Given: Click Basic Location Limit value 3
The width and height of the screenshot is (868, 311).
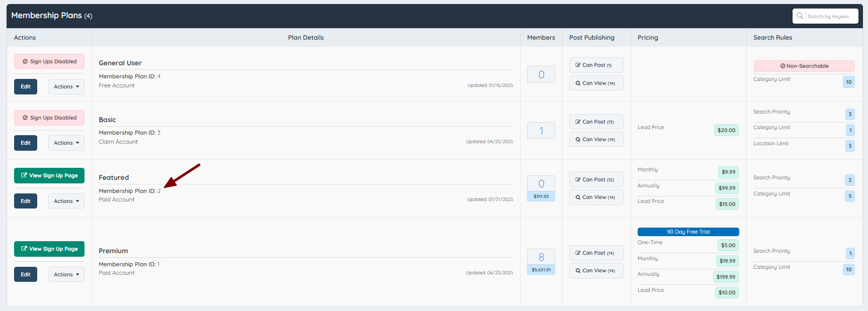Looking at the screenshot, I should (850, 146).
